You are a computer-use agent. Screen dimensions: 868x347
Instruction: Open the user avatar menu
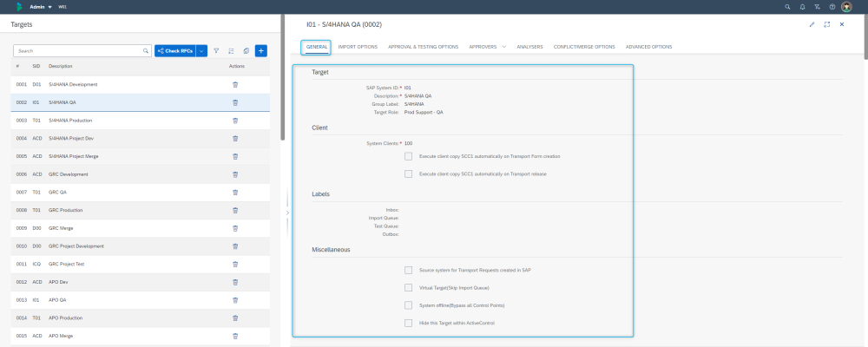point(846,7)
